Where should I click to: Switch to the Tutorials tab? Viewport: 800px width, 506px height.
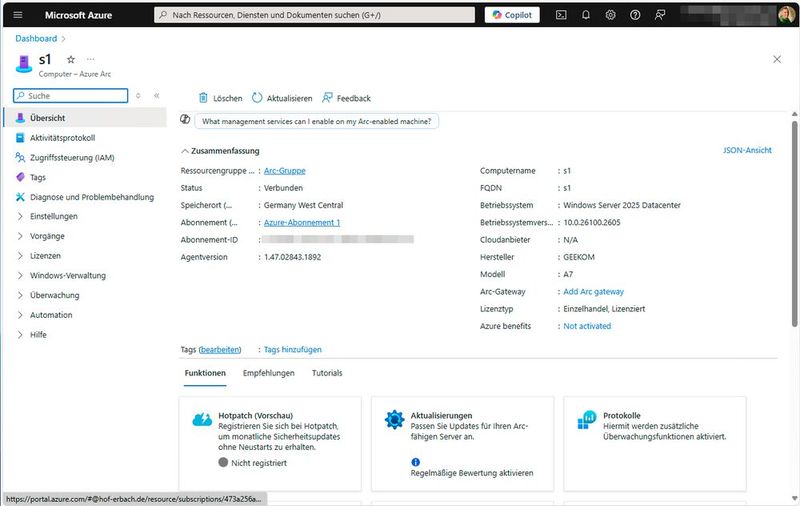(327, 373)
